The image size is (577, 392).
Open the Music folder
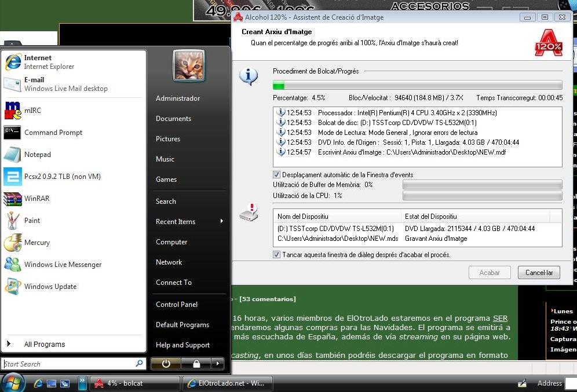tap(189, 159)
